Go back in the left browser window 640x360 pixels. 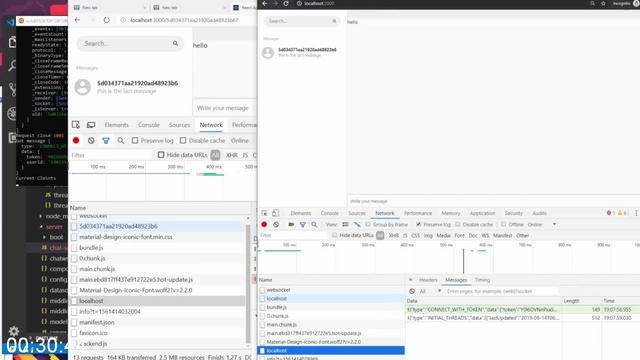click(78, 20)
